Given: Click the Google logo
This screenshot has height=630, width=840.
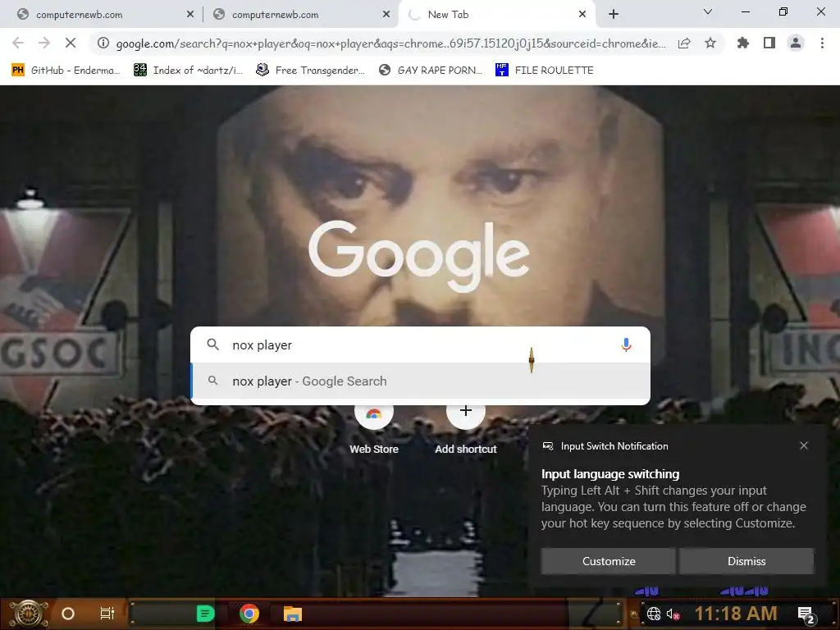Looking at the screenshot, I should click(x=419, y=256).
